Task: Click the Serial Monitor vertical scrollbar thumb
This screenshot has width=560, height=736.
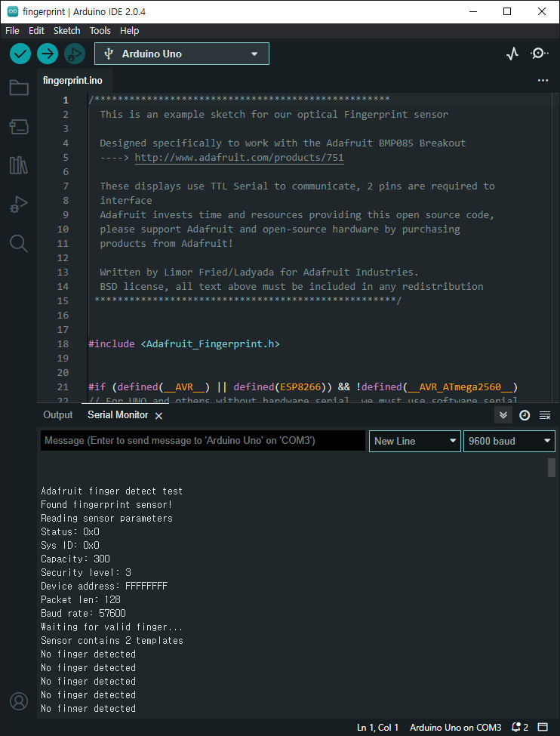Action: pos(552,467)
